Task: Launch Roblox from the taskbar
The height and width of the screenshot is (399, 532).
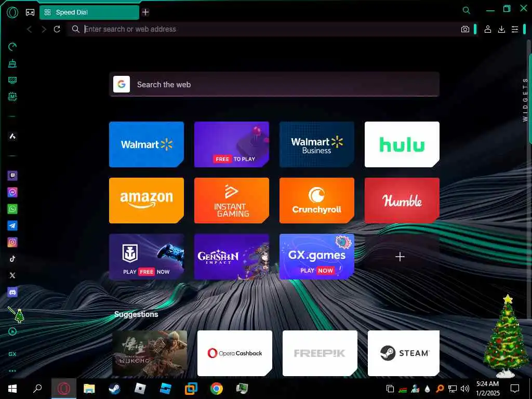Action: 140,389
